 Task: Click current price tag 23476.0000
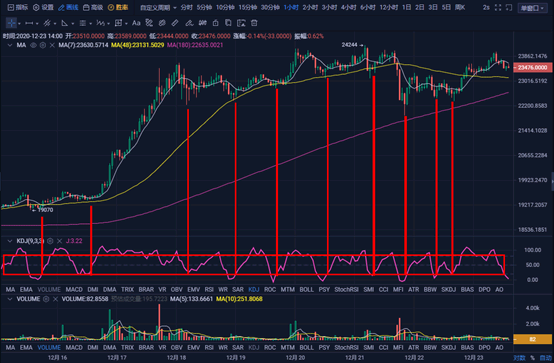[x=532, y=68]
